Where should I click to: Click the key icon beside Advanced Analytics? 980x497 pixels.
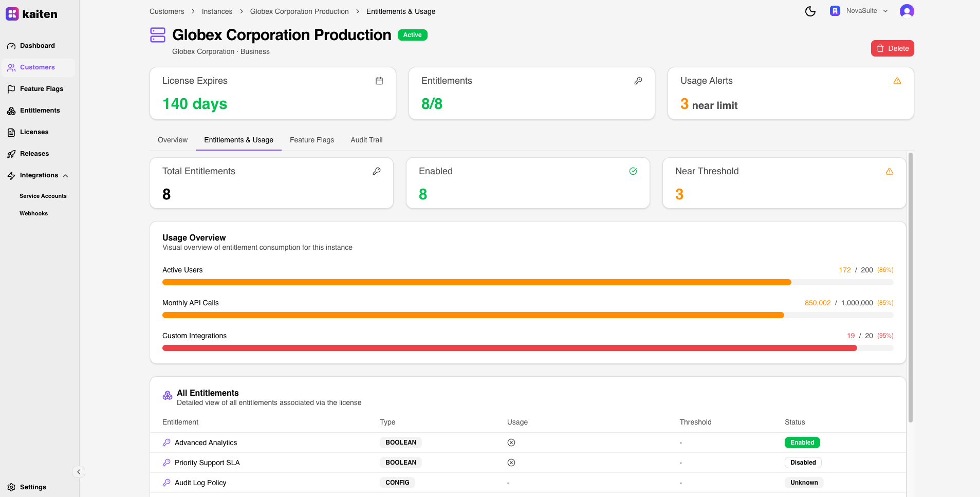167,443
